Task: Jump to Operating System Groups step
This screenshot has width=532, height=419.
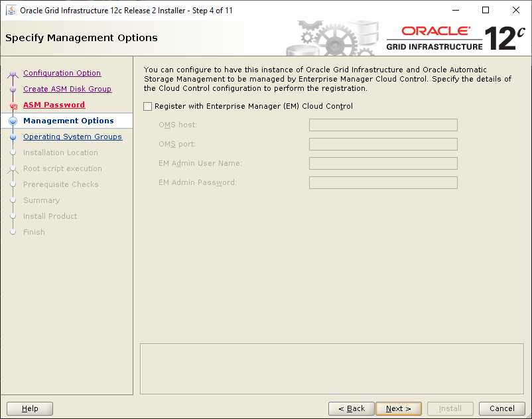Action: coord(72,137)
